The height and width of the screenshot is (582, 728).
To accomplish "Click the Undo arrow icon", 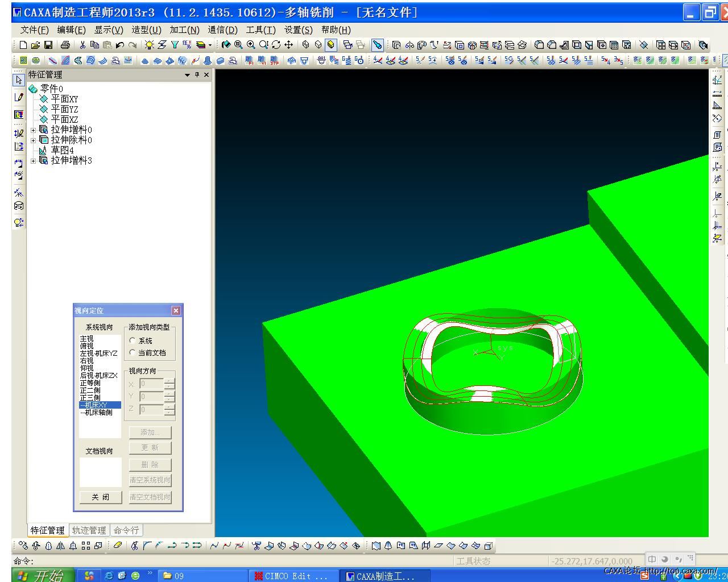I will (x=119, y=45).
